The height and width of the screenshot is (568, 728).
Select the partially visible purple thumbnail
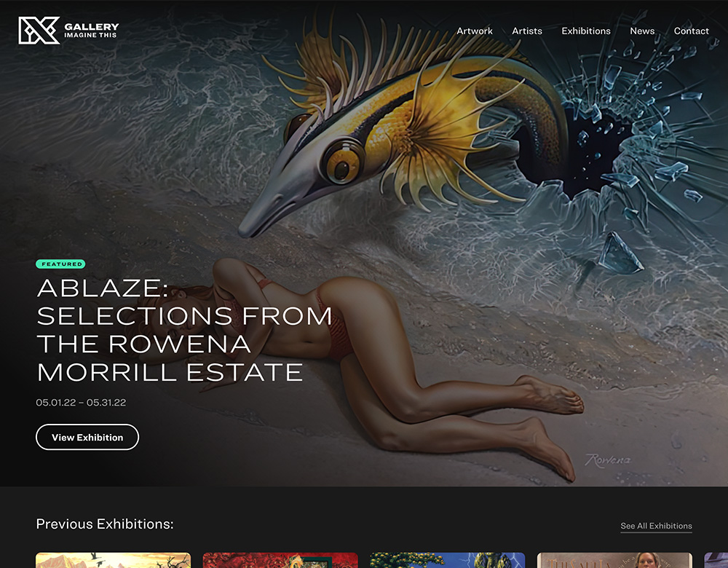point(716,560)
